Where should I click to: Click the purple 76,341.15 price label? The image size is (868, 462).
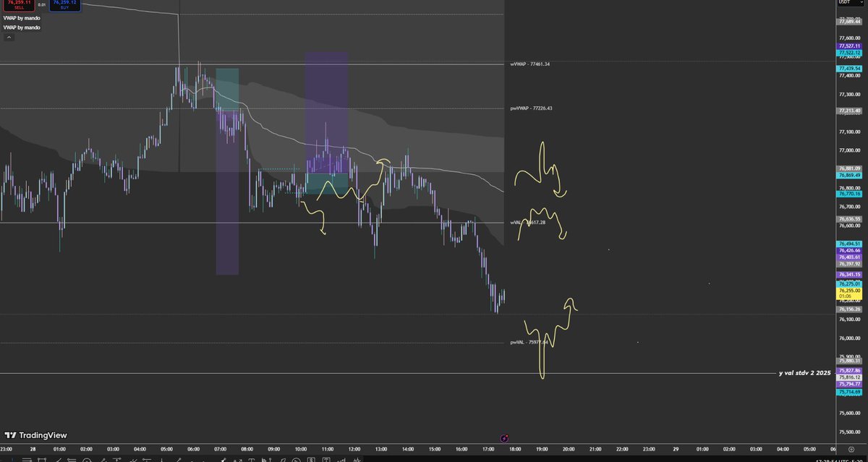click(848, 275)
